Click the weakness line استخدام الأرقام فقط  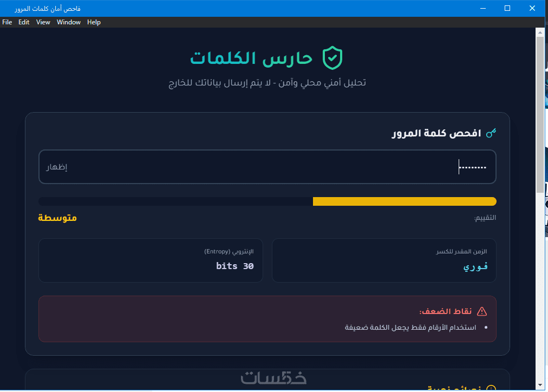point(410,328)
